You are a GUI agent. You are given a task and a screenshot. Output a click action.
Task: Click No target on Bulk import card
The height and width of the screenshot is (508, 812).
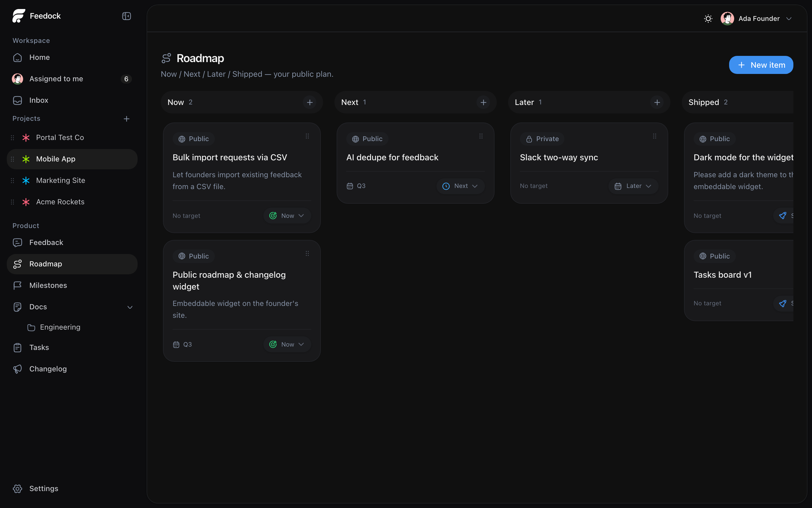tap(186, 216)
